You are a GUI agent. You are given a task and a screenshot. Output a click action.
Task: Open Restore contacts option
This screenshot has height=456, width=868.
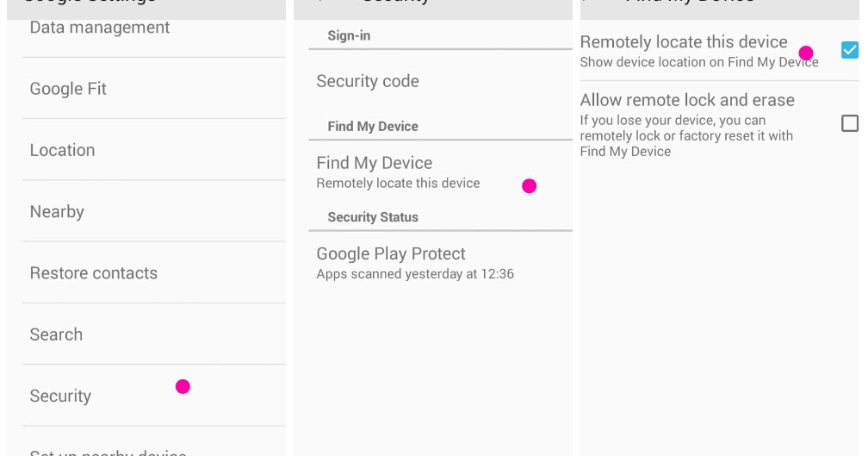[x=94, y=273]
